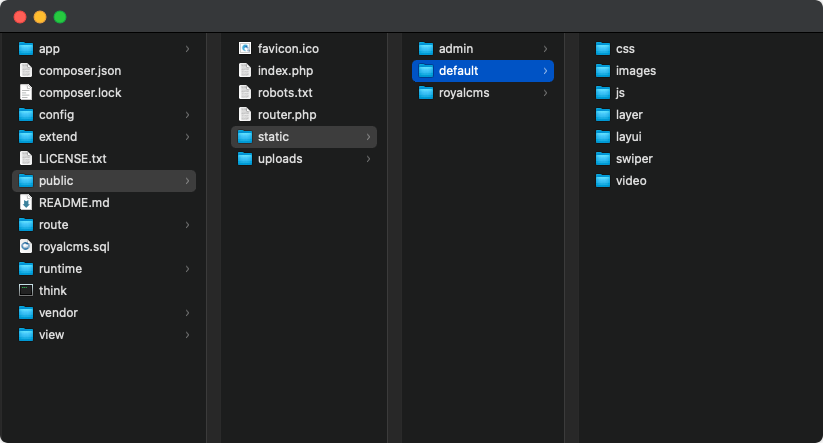Click the think executable file icon
823x443 pixels.
(x=26, y=290)
